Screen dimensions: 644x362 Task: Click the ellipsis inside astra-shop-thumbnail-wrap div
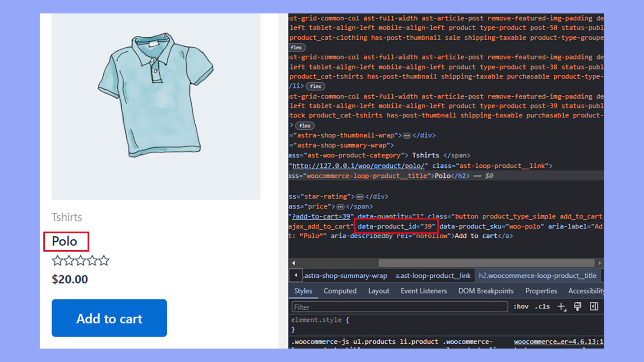click(x=407, y=135)
